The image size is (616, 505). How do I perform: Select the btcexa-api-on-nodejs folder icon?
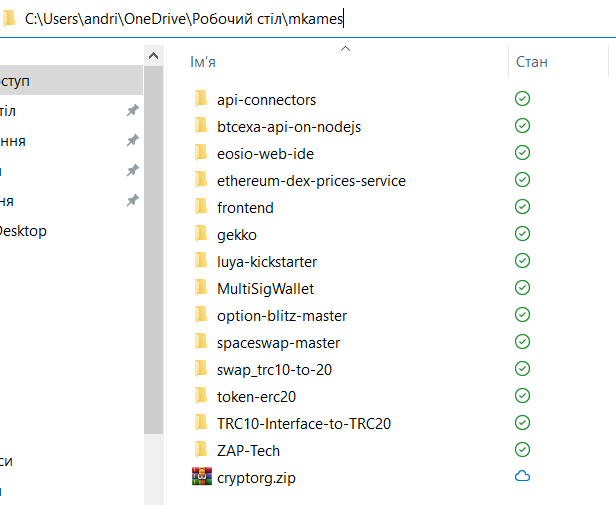pos(201,126)
